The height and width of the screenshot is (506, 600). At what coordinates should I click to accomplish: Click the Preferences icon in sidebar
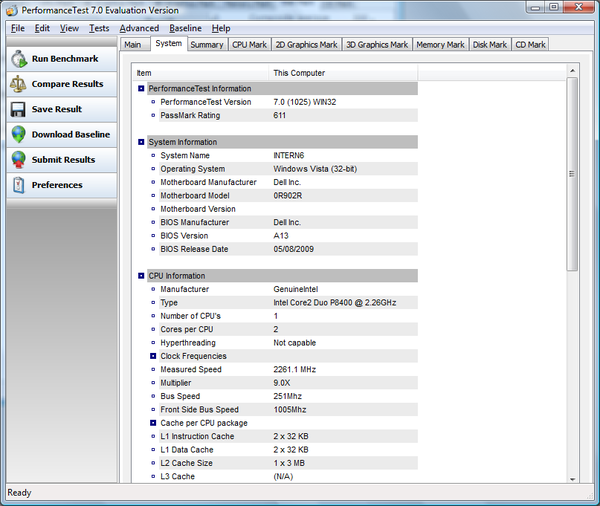(19, 185)
